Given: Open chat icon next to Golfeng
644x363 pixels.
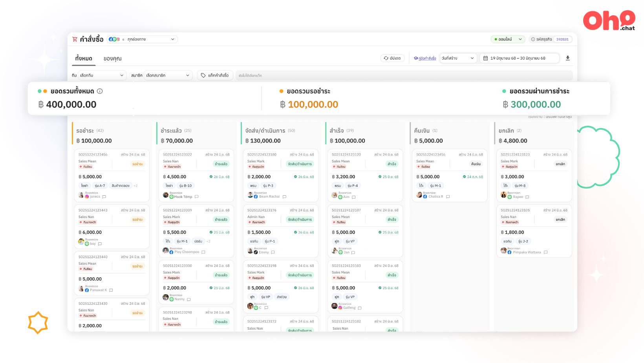Looking at the screenshot, I should tap(360, 308).
